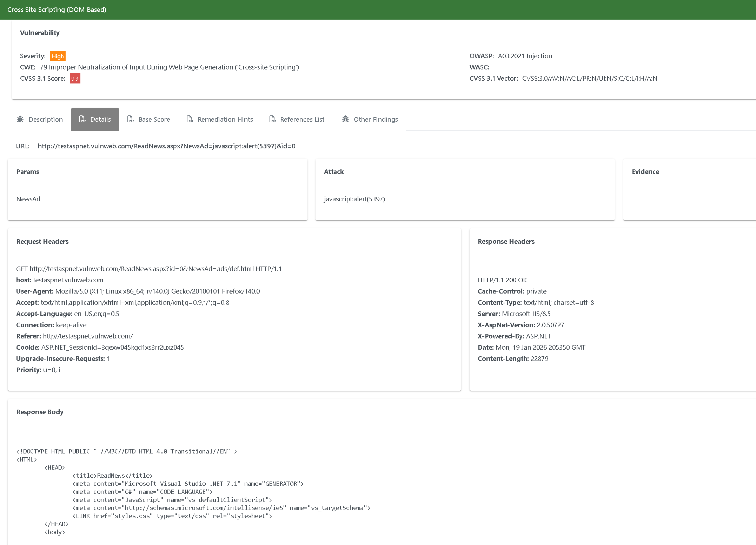The width and height of the screenshot is (756, 545).
Task: Click the javascript:alert(5397) attack string
Action: 354,199
